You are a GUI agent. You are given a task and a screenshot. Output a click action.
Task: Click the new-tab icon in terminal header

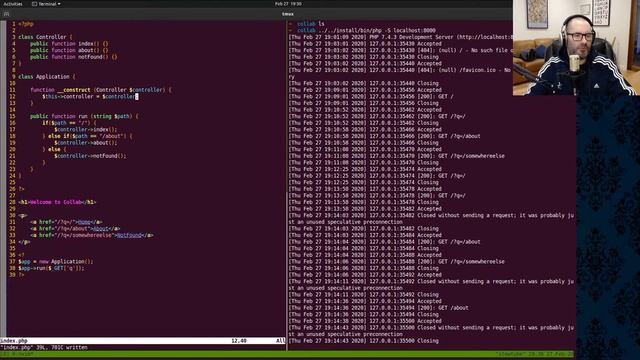pyautogui.click(x=6, y=14)
